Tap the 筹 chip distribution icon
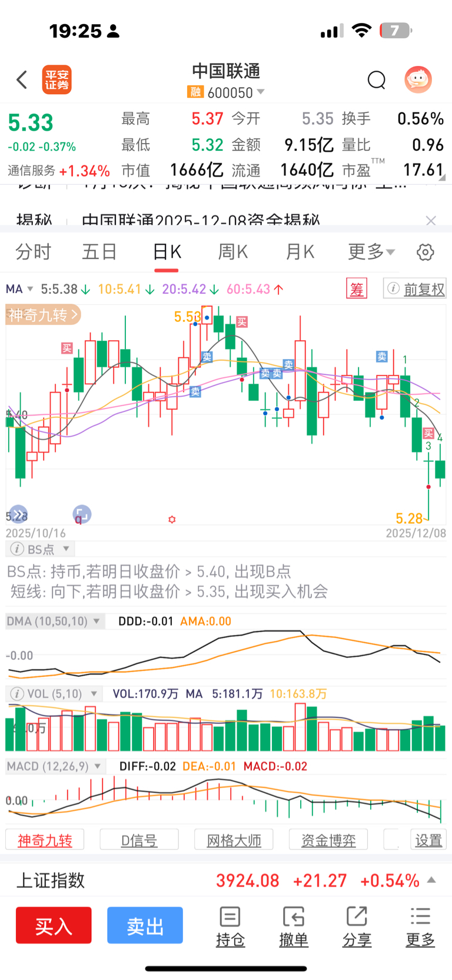This screenshot has width=452, height=980. 357,288
